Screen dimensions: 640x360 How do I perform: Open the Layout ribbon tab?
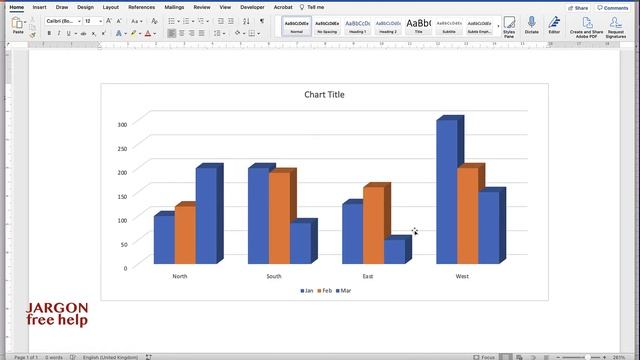[111, 7]
